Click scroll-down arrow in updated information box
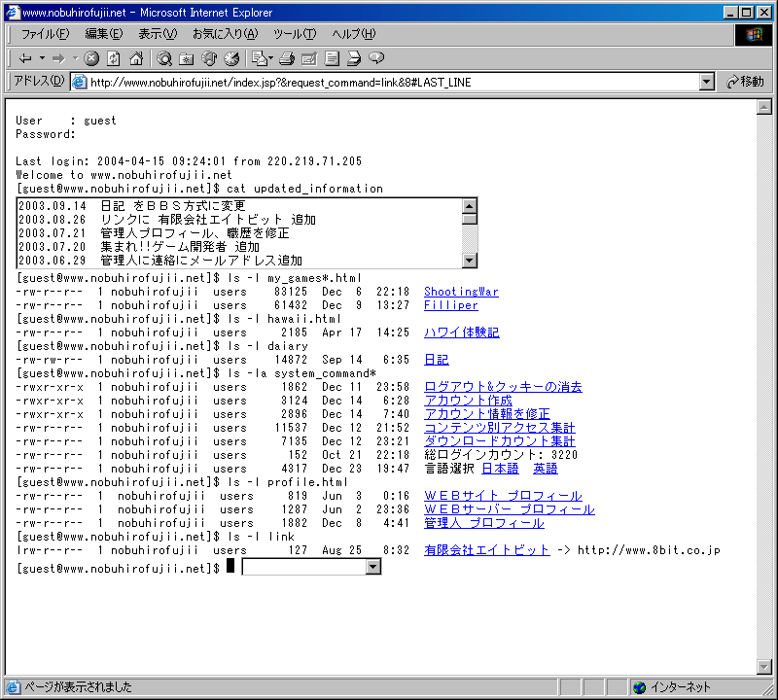 tap(469, 260)
